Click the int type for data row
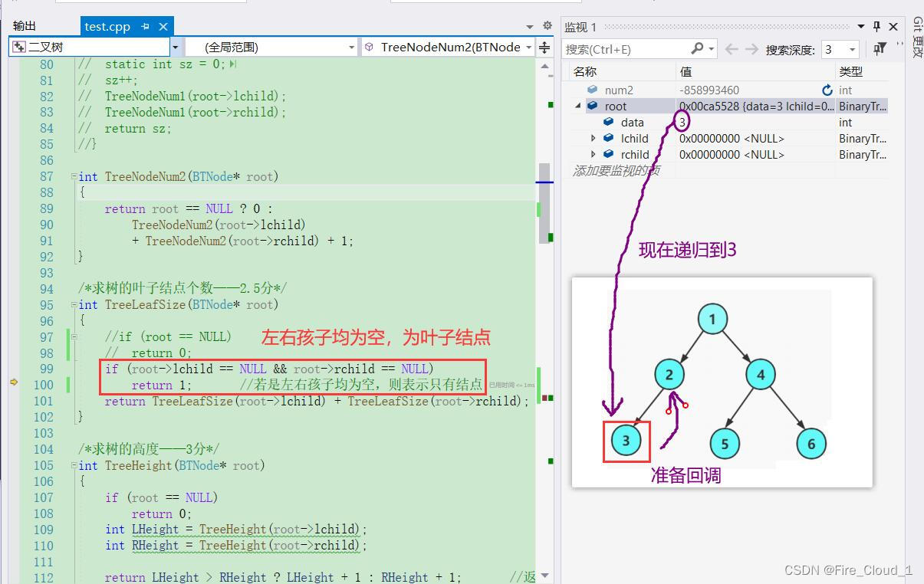The image size is (924, 584). [x=845, y=123]
